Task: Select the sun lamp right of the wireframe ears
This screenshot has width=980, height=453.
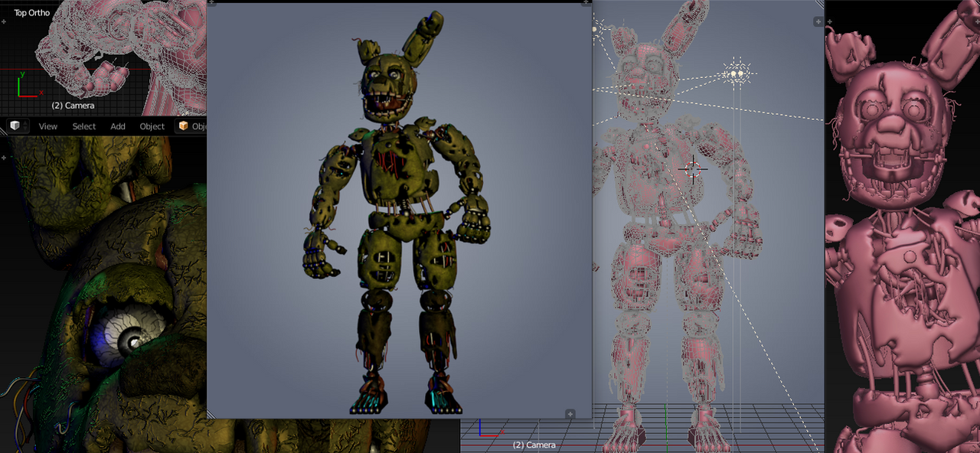Action: [x=737, y=74]
